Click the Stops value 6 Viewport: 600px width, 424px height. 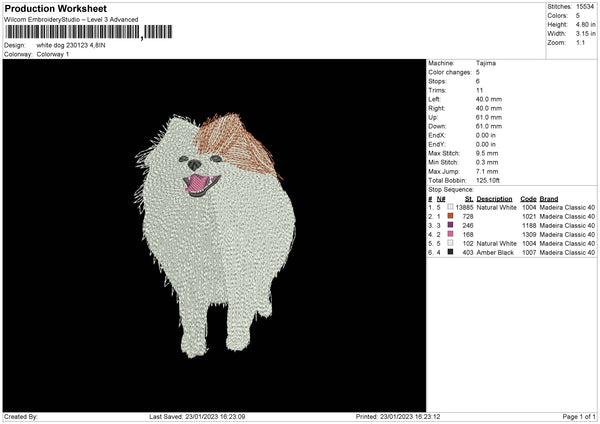[478, 81]
